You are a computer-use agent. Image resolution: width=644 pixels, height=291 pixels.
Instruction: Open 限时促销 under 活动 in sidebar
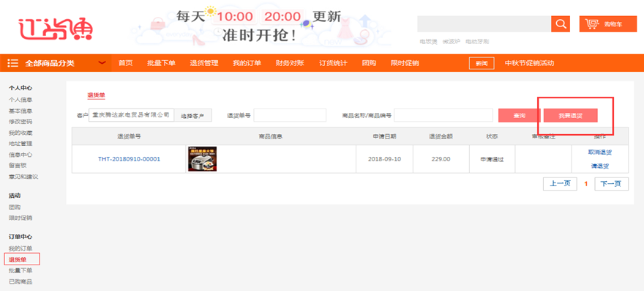pos(20,218)
